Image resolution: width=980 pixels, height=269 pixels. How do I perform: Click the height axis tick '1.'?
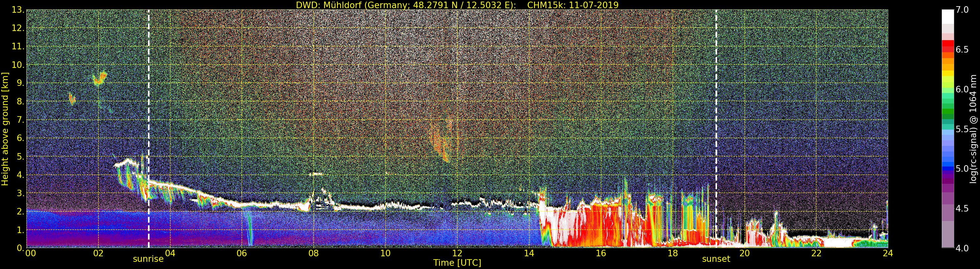(x=20, y=230)
